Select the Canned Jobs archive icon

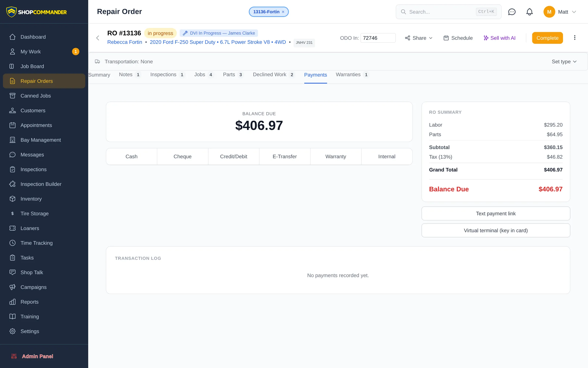pos(12,96)
